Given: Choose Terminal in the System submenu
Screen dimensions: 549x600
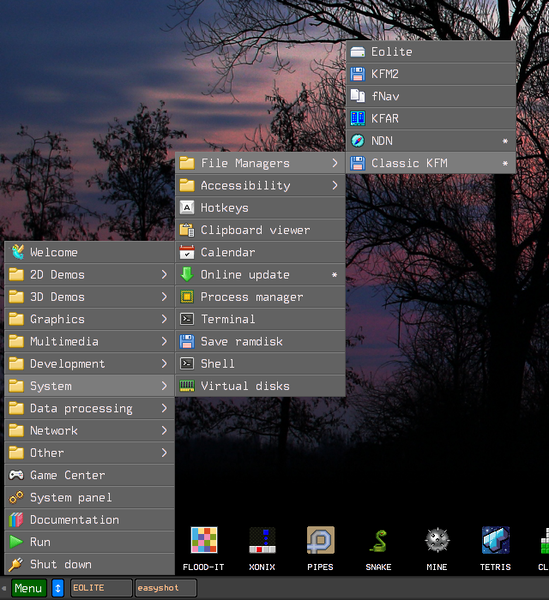Looking at the screenshot, I should click(x=260, y=319).
